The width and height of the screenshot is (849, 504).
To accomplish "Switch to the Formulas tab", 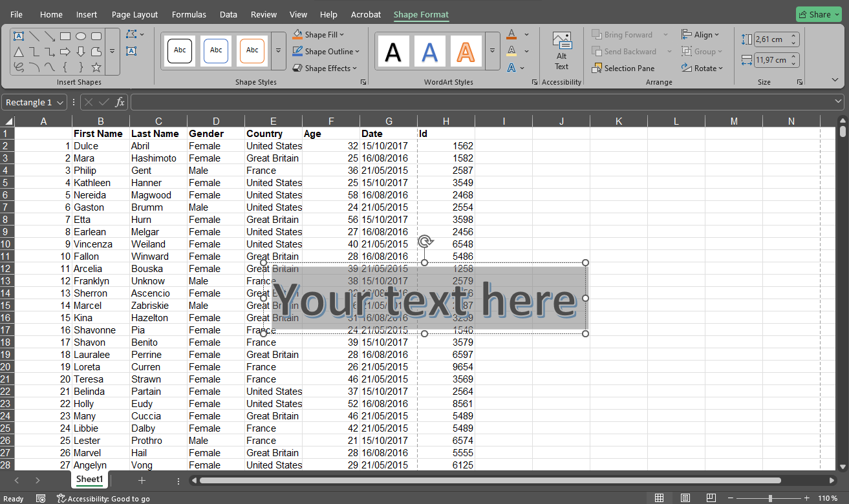I will [x=189, y=14].
